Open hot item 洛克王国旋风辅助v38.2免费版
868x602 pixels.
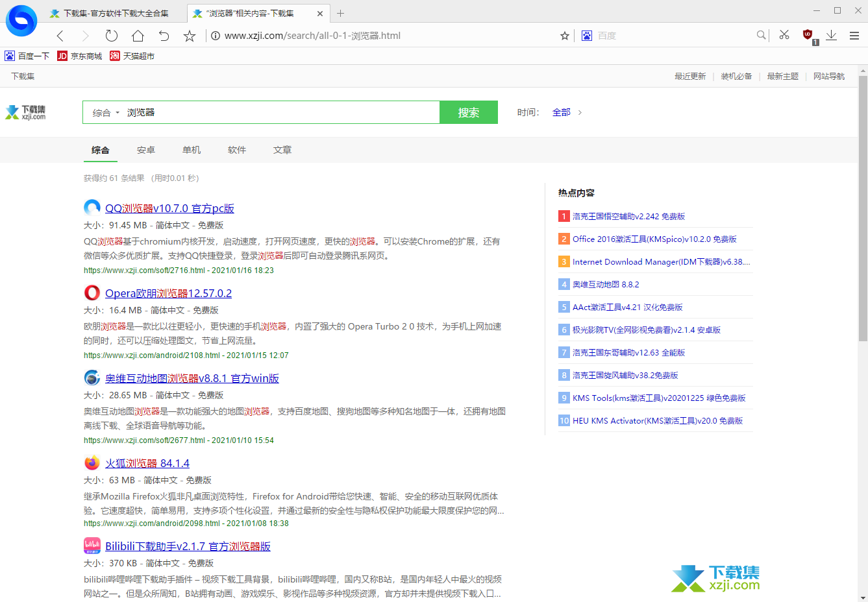(x=625, y=375)
